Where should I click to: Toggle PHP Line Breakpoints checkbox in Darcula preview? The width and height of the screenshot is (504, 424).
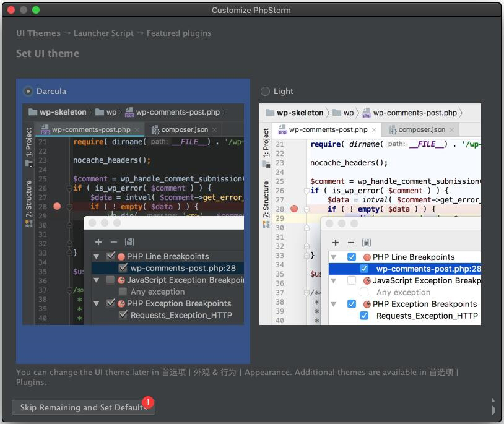tap(111, 256)
